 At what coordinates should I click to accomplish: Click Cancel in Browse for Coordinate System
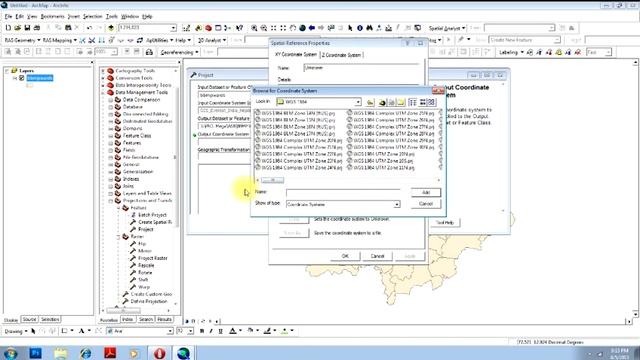tap(426, 204)
